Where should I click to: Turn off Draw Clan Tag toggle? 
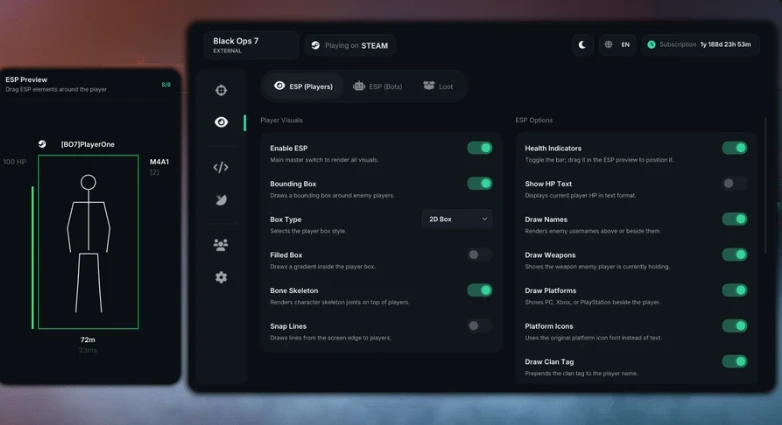[x=735, y=361]
